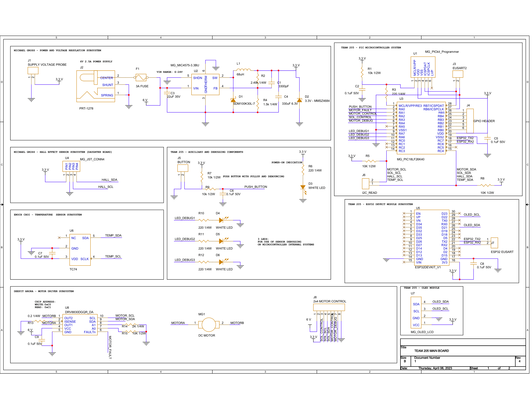This screenshot has height=411, width=532.
Task: Select the 'TEAM 205 MAIN BOARD' title text
Action: (x=431, y=351)
